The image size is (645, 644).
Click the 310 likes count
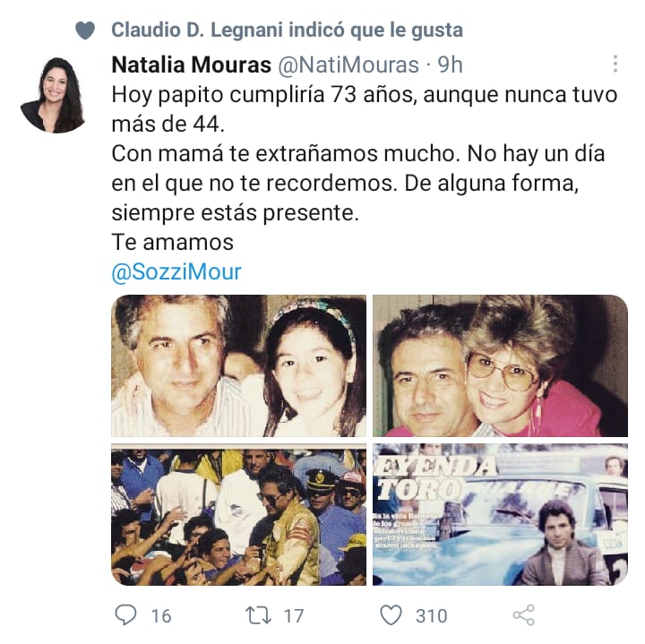431,616
